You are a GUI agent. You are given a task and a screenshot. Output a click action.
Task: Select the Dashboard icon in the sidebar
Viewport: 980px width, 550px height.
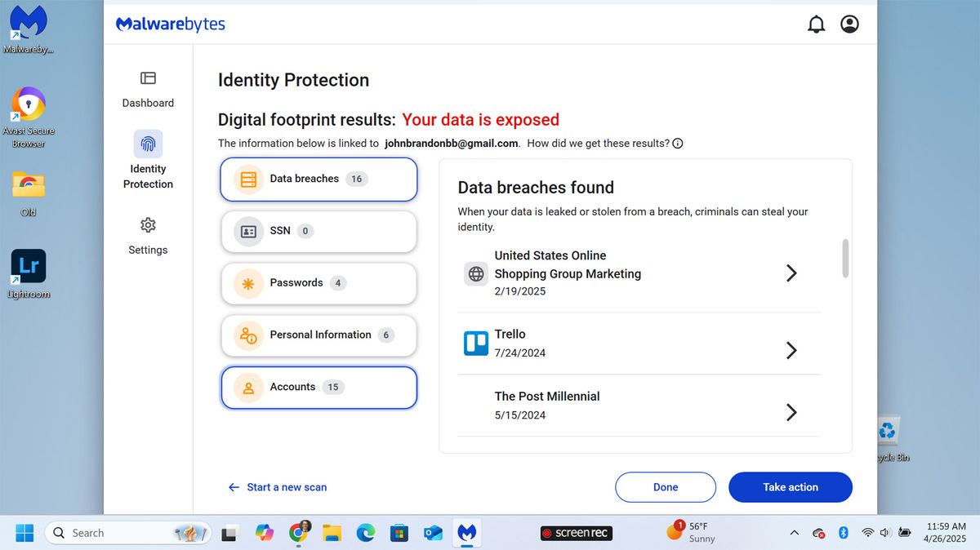click(x=148, y=78)
